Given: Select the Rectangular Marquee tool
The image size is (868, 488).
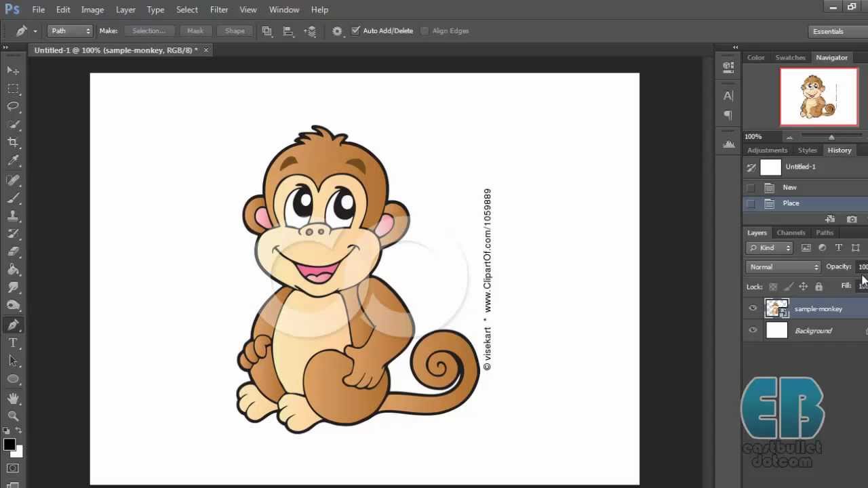Looking at the screenshot, I should (x=13, y=89).
